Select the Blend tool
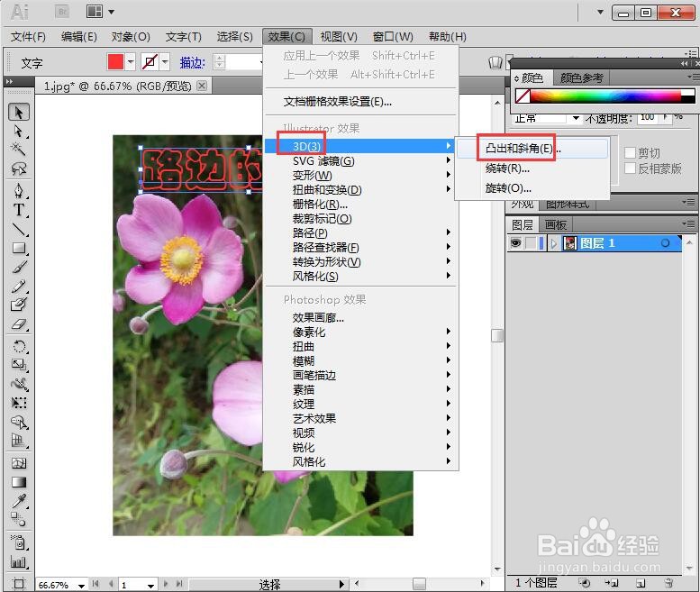This screenshot has height=592, width=700. pyautogui.click(x=18, y=519)
